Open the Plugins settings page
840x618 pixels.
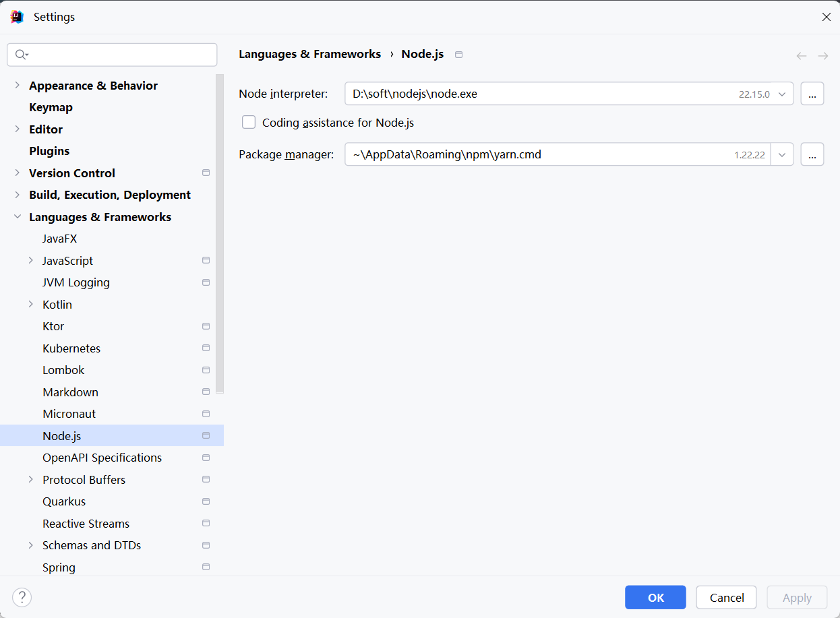point(49,151)
